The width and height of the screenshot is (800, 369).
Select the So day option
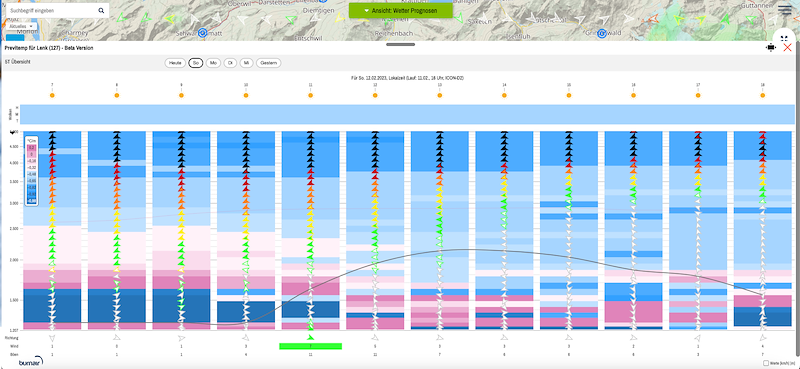(x=195, y=63)
